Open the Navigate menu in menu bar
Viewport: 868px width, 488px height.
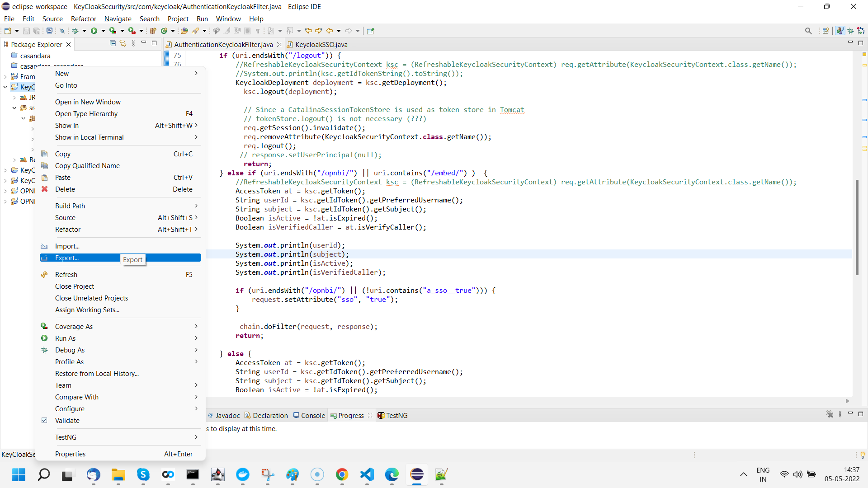[x=118, y=19]
